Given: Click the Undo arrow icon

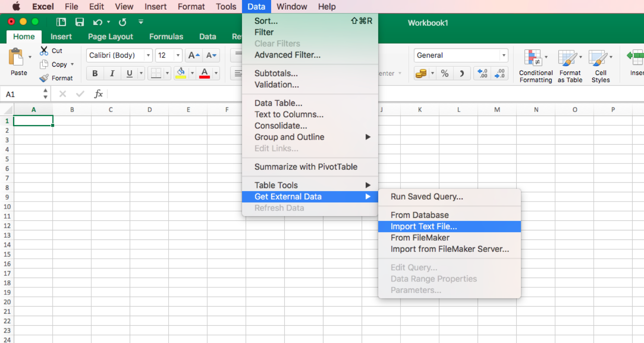Looking at the screenshot, I should (97, 22).
